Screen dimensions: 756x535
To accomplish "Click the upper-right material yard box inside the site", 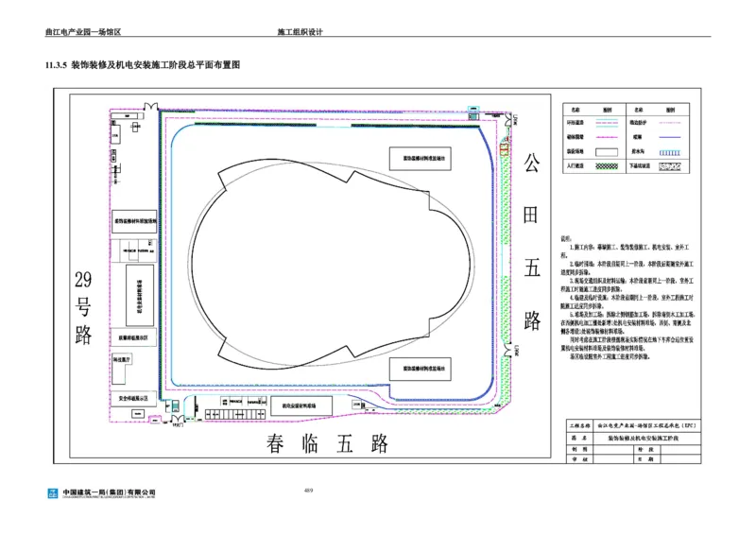I will pos(420,159).
